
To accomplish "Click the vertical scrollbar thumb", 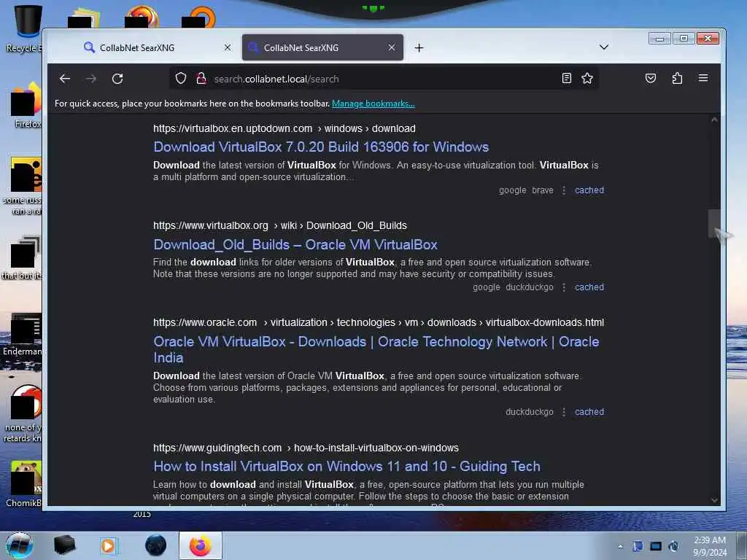I will [x=714, y=223].
